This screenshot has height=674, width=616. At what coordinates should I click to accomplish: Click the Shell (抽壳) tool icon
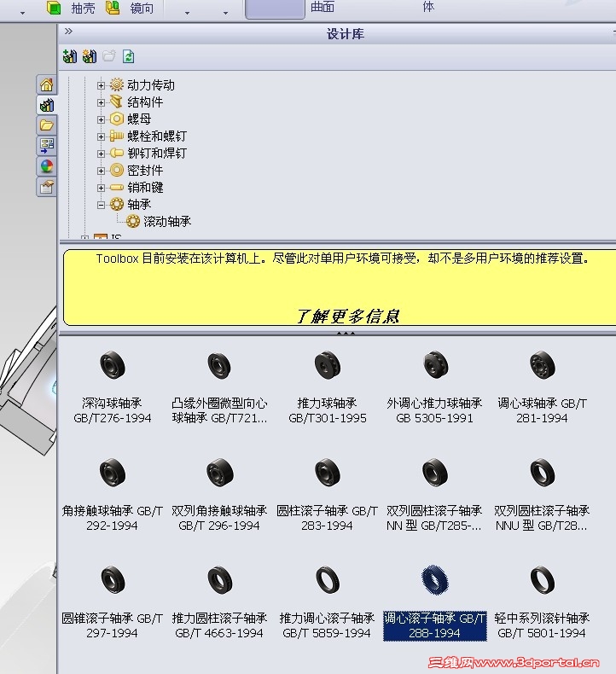click(54, 8)
